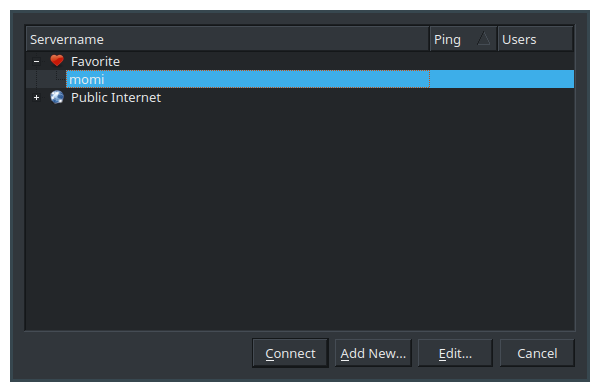Select the Public Internet group label
The width and height of the screenshot is (600, 392).
tap(116, 98)
